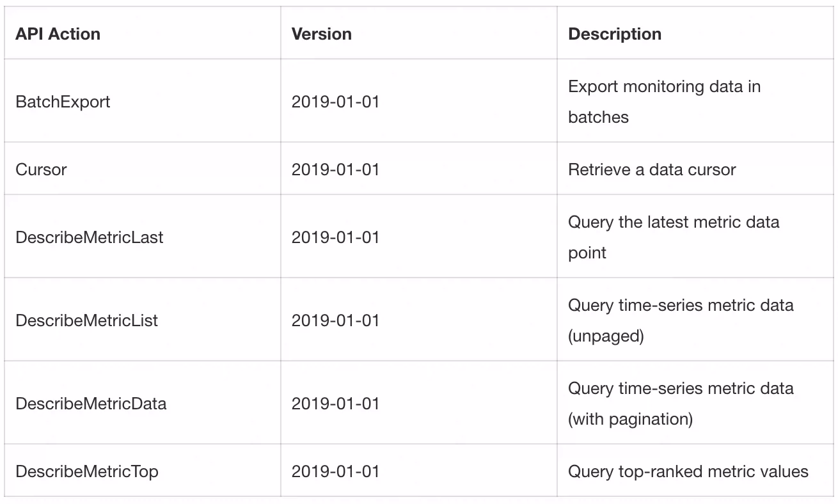Select the DescribeMetricLast version date cell
Screen dimensions: 838x504
[335, 237]
